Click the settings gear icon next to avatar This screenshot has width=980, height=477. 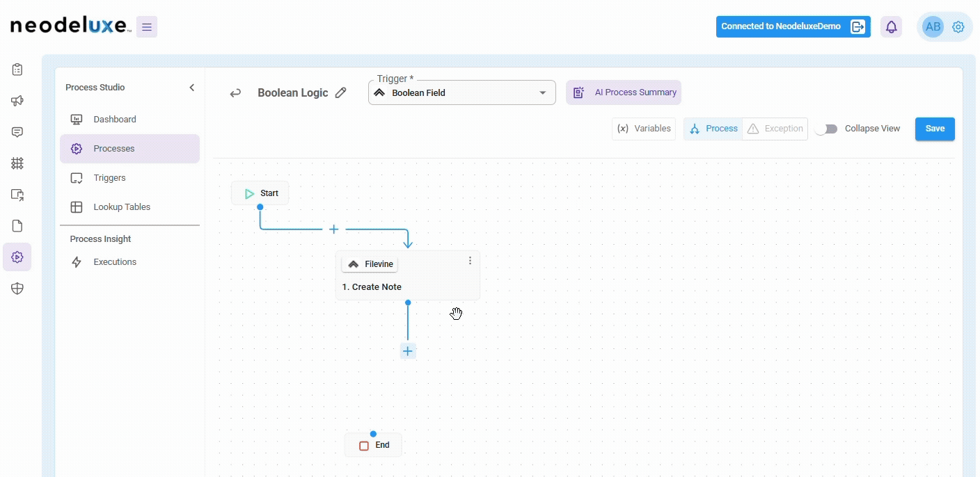[958, 27]
